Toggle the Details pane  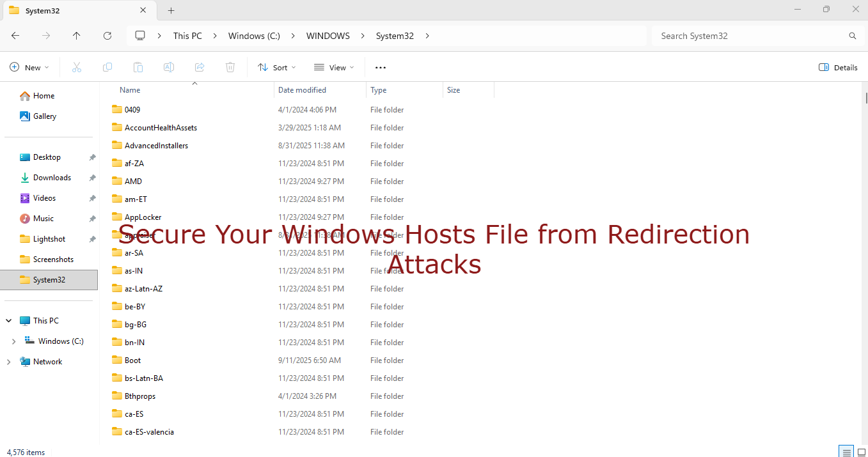tap(837, 67)
